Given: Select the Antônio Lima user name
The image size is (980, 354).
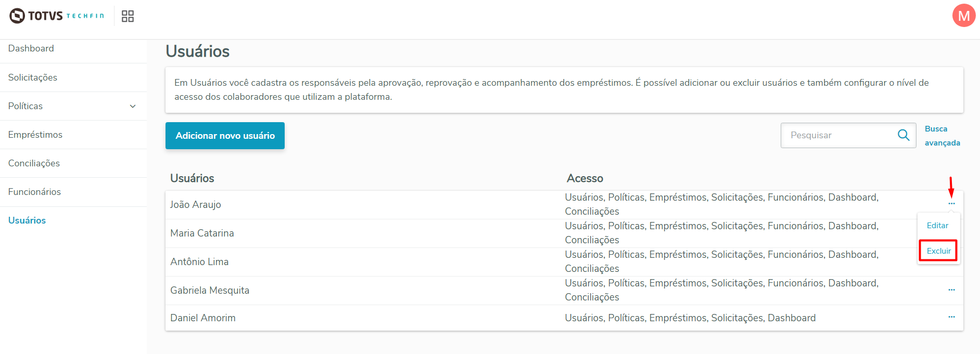Looking at the screenshot, I should [x=199, y=262].
